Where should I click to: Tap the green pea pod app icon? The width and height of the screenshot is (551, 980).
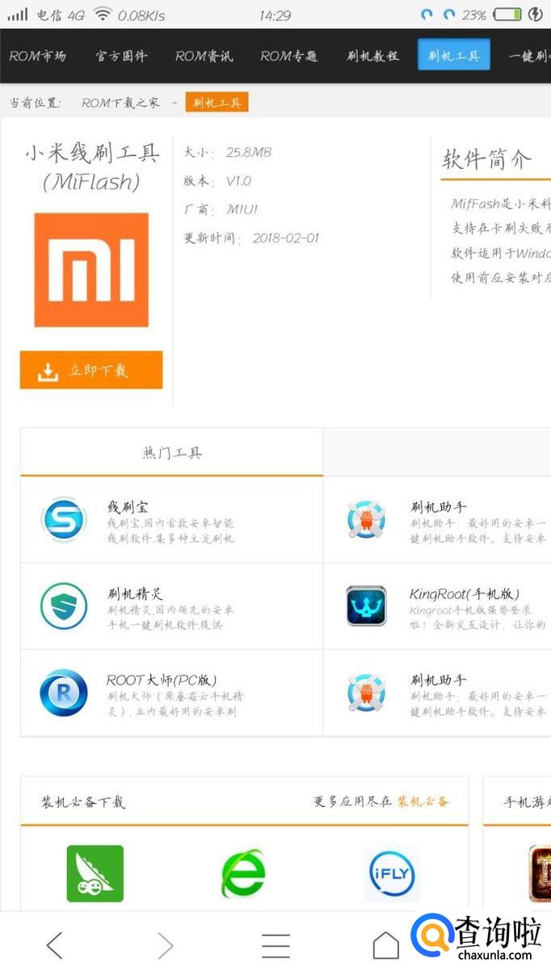click(x=95, y=873)
